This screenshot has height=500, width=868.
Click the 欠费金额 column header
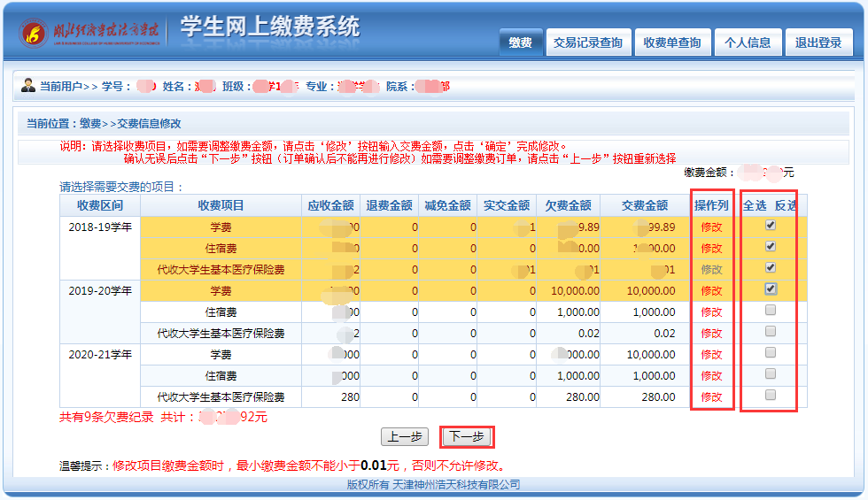[569, 205]
